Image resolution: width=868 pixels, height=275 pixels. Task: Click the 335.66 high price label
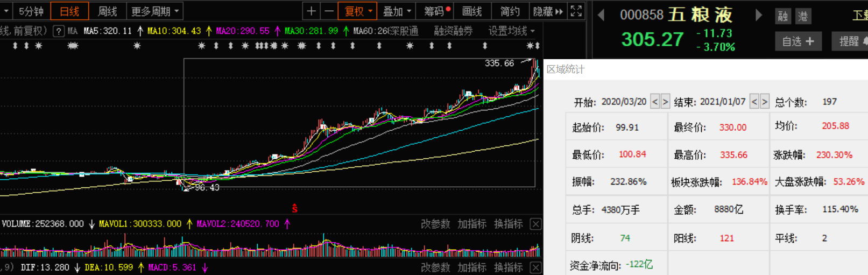point(499,64)
